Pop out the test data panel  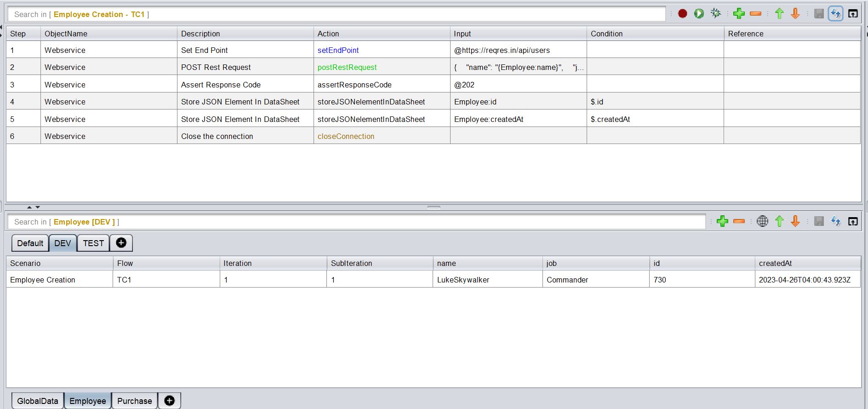click(x=853, y=221)
